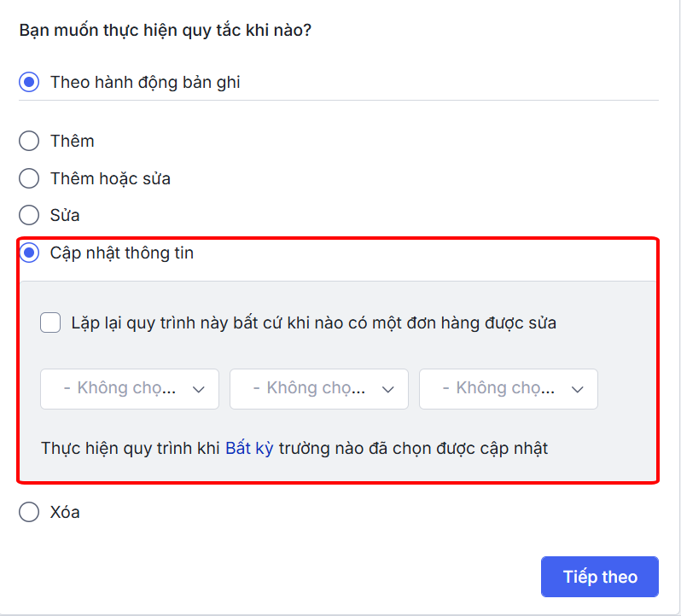Pick the "Sửa" radio button circle

pyautogui.click(x=29, y=215)
